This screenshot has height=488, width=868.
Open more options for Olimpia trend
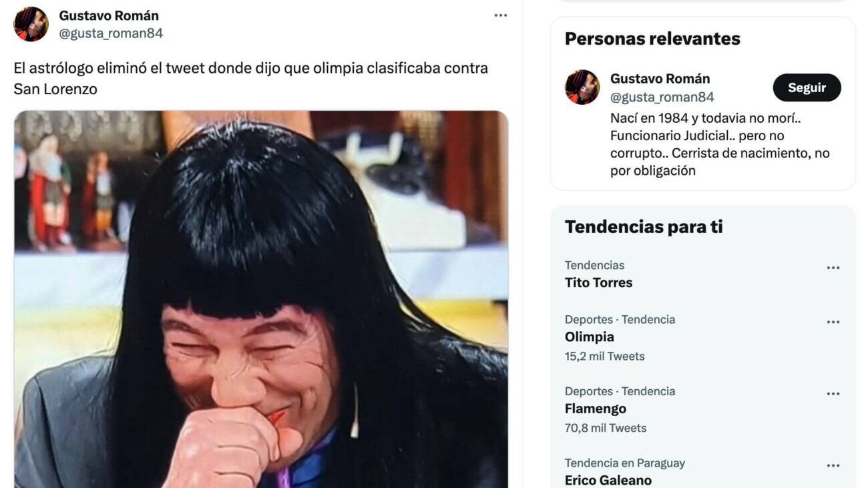[x=833, y=322]
